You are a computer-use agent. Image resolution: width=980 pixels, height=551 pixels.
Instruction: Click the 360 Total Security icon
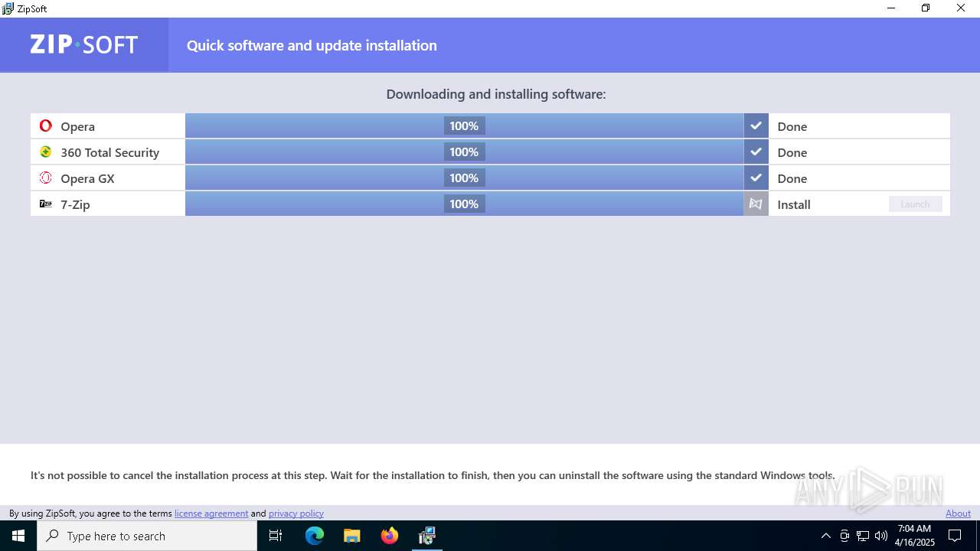[x=46, y=152]
